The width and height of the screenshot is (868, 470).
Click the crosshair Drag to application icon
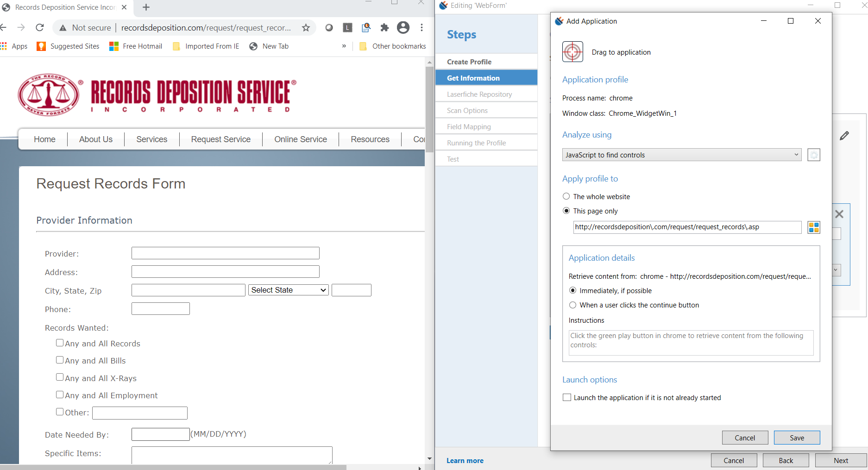572,52
